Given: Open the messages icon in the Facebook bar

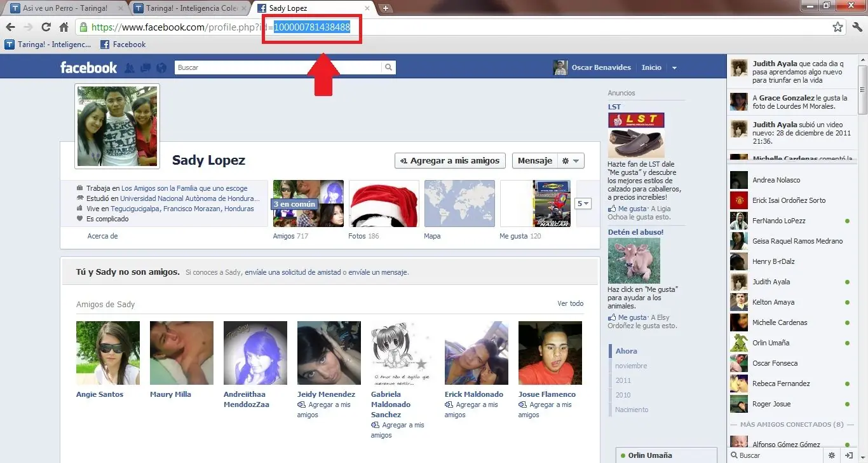Looking at the screenshot, I should tap(146, 67).
